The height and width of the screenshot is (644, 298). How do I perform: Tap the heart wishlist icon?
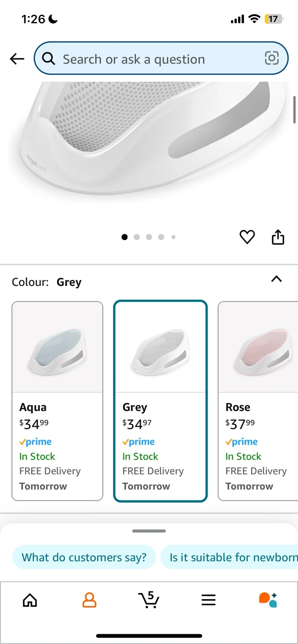247,237
